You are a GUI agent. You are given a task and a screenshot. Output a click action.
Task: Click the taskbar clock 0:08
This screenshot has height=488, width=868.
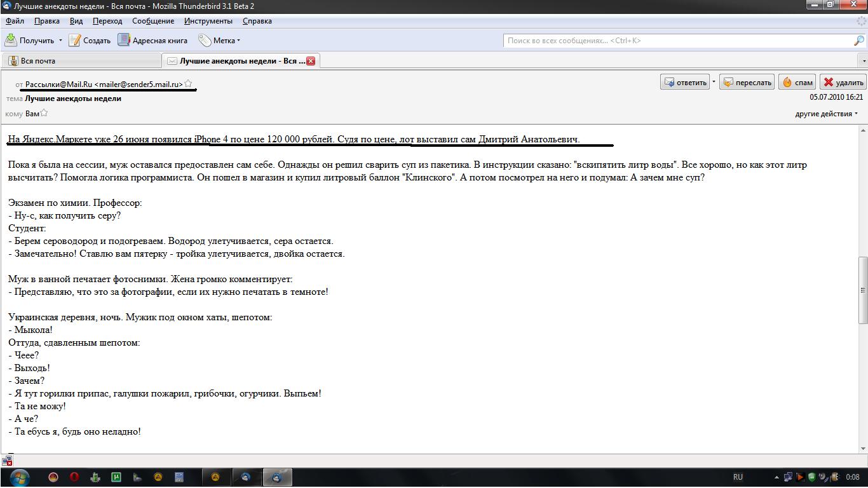click(x=853, y=477)
